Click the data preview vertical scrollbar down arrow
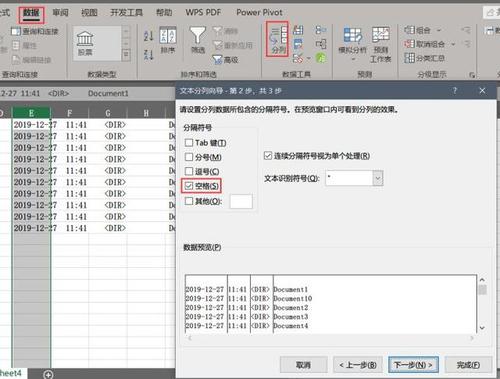The height and width of the screenshot is (379, 500). pos(482,328)
